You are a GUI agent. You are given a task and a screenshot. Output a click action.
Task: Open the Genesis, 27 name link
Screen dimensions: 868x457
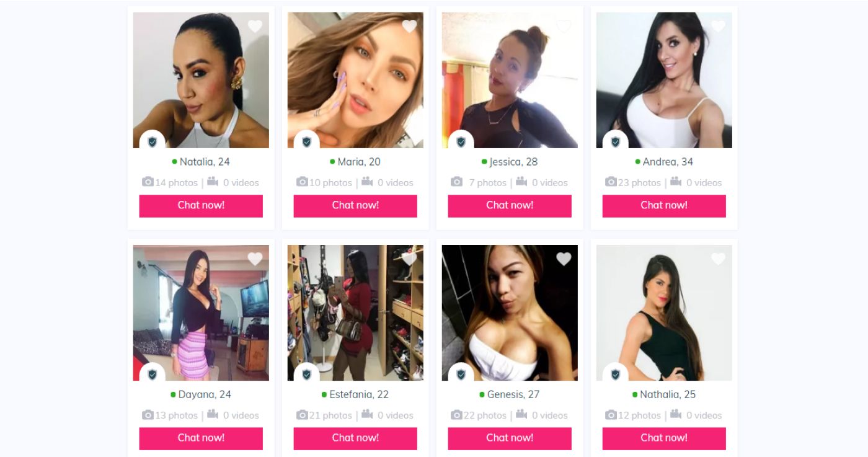tap(513, 394)
